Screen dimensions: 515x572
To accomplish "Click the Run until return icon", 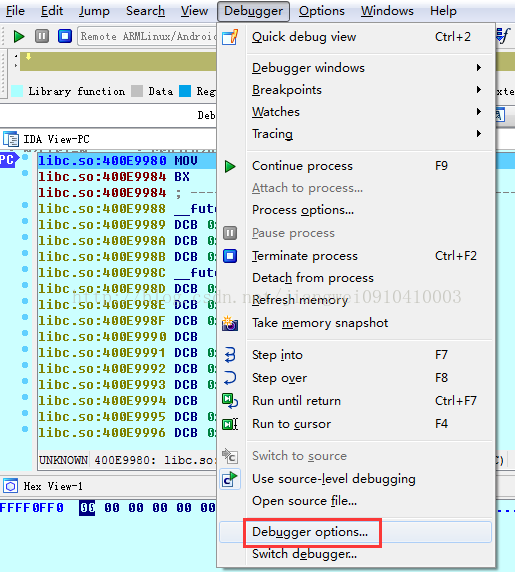I will 230,401.
